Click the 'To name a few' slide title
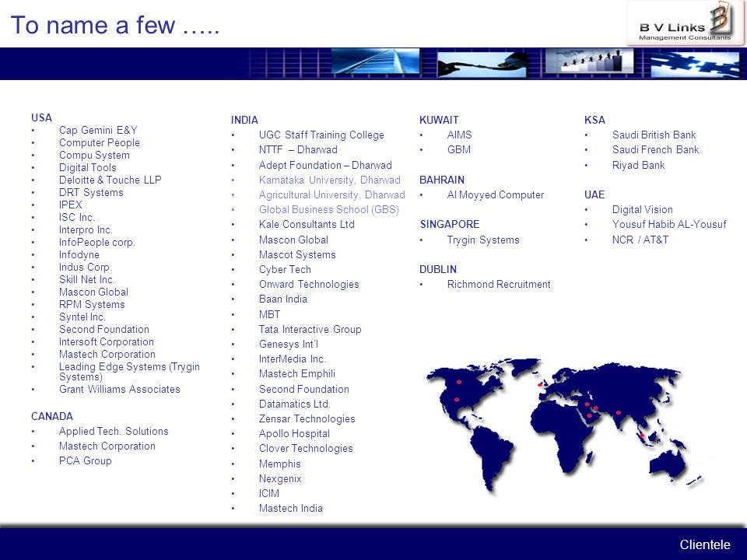The height and width of the screenshot is (560, 747). pos(115,25)
